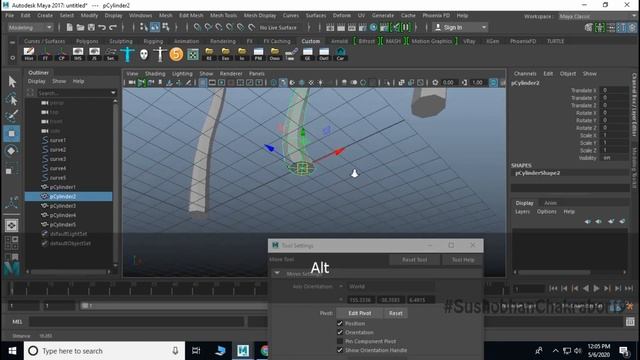This screenshot has height=360, width=640.
Task: Collapse the Move Settings section
Action: 277,273
